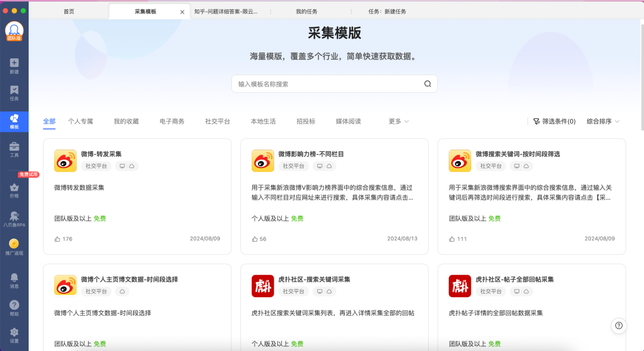Viewport: 644px width, 351px height.
Task: Filter by 招投标 category
Action: tap(306, 122)
